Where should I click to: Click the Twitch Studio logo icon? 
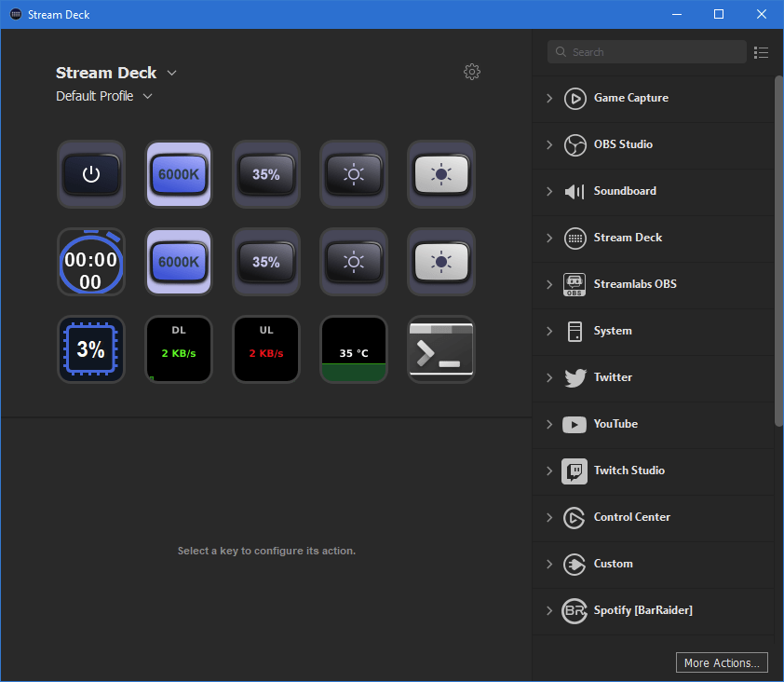(x=574, y=471)
